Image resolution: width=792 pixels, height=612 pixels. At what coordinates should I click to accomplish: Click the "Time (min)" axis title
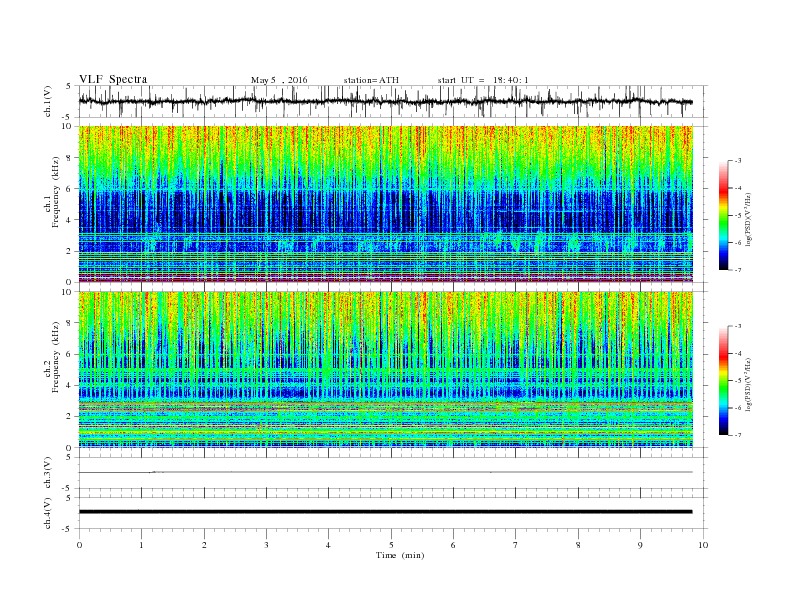pos(400,555)
